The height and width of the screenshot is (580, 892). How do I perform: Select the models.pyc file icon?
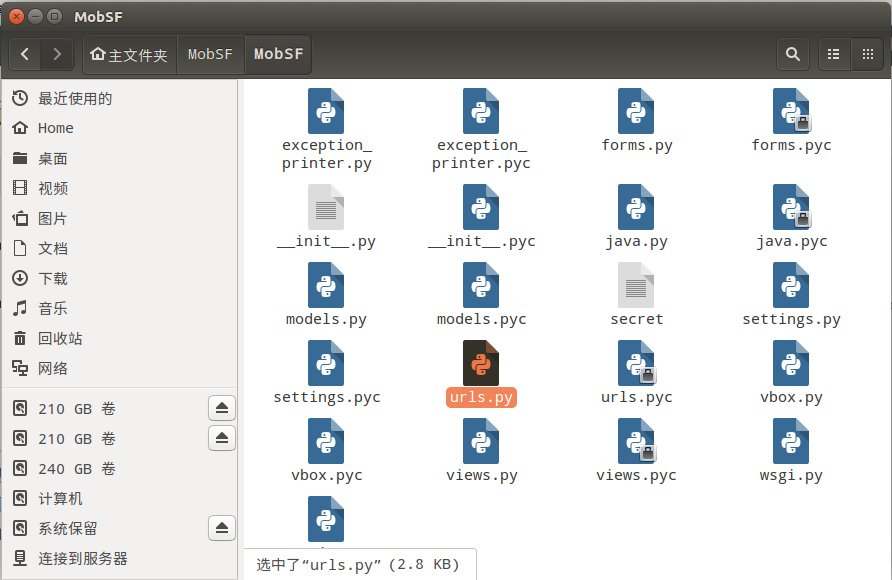481,285
